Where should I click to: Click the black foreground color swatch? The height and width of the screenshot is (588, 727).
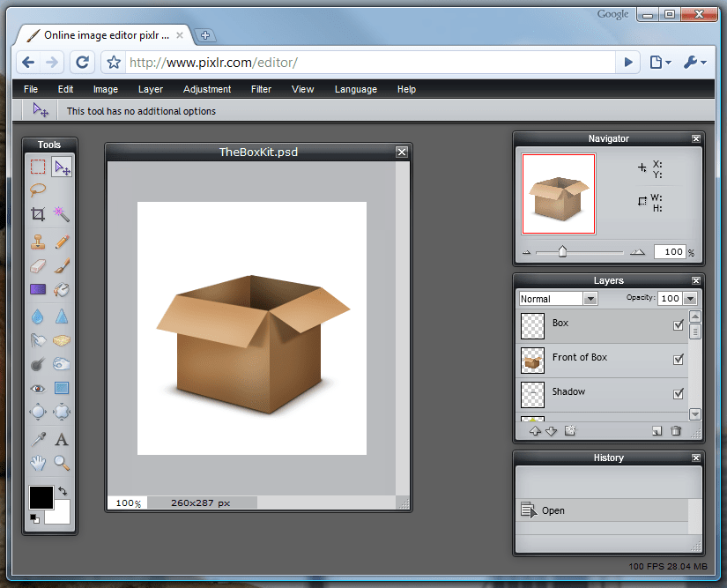coord(41,497)
